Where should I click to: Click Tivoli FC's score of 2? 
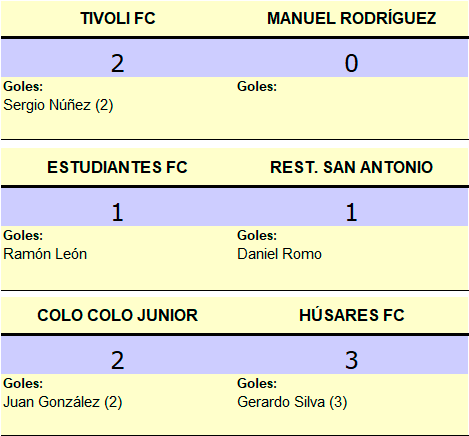tap(117, 63)
